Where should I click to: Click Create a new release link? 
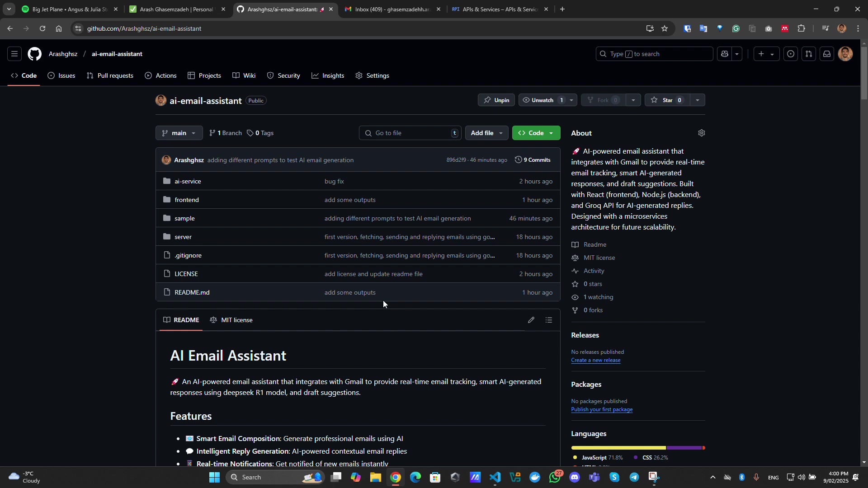pos(595,360)
